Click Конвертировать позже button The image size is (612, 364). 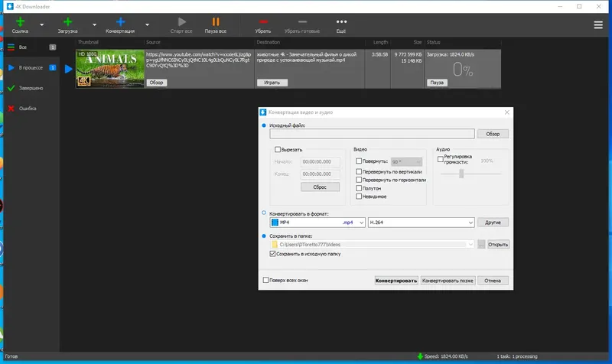pos(448,281)
